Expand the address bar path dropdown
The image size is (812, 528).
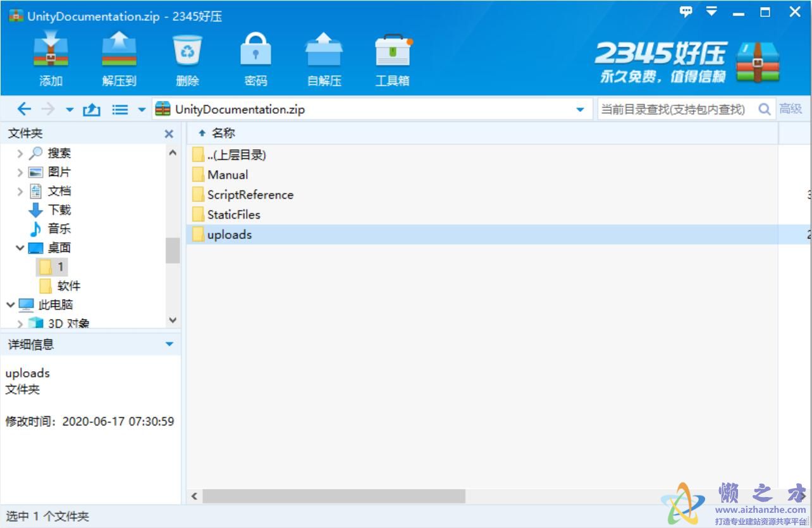tap(580, 109)
